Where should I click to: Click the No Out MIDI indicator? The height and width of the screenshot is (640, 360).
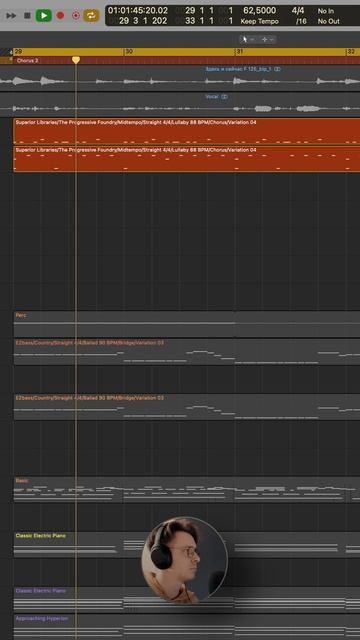coord(329,21)
